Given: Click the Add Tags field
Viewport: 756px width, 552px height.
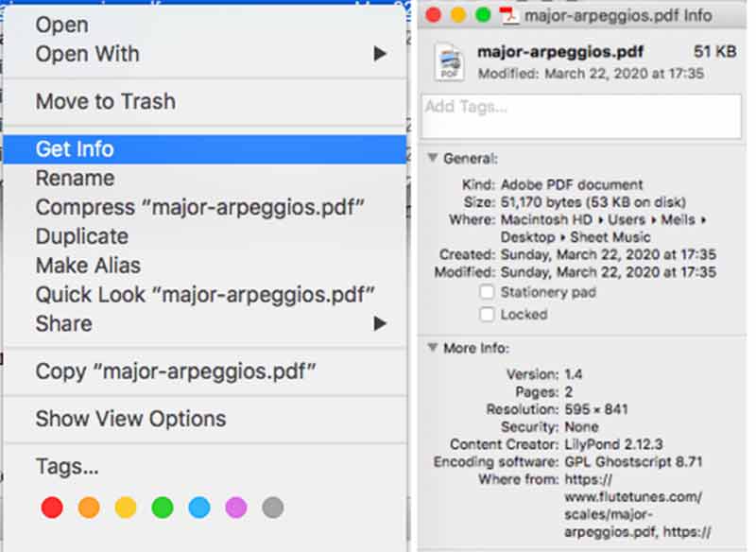Looking at the screenshot, I should pos(581,116).
